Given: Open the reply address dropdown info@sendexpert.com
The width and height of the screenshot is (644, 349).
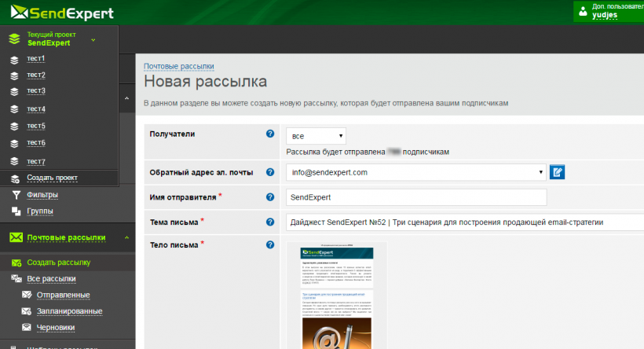Looking at the screenshot, I should coord(416,172).
